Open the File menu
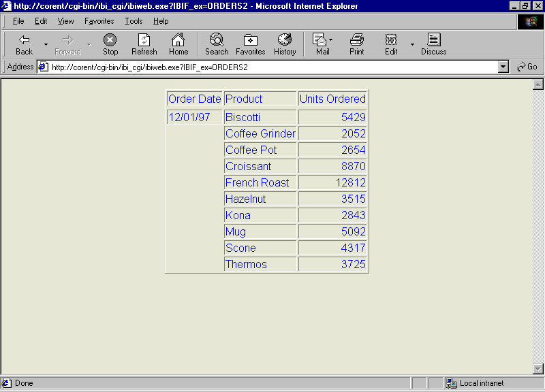This screenshot has width=545, height=392. (18, 21)
